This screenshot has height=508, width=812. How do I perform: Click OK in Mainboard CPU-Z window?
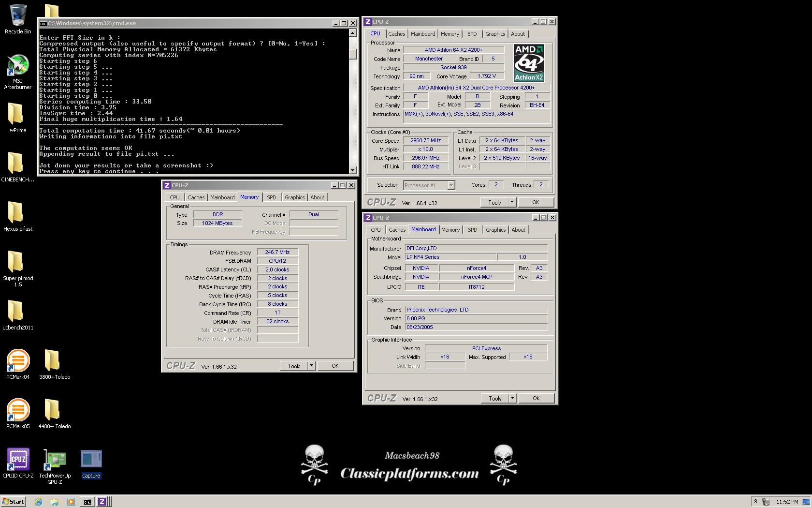click(x=536, y=398)
